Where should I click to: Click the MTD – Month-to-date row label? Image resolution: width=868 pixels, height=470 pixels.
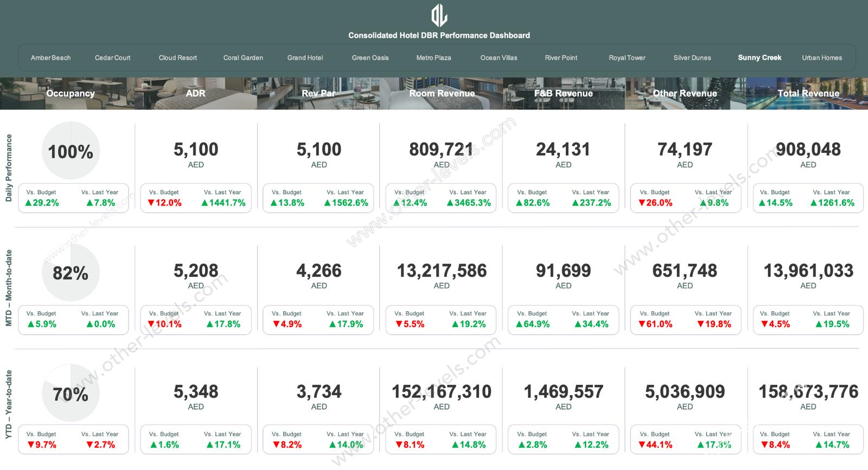coord(9,288)
